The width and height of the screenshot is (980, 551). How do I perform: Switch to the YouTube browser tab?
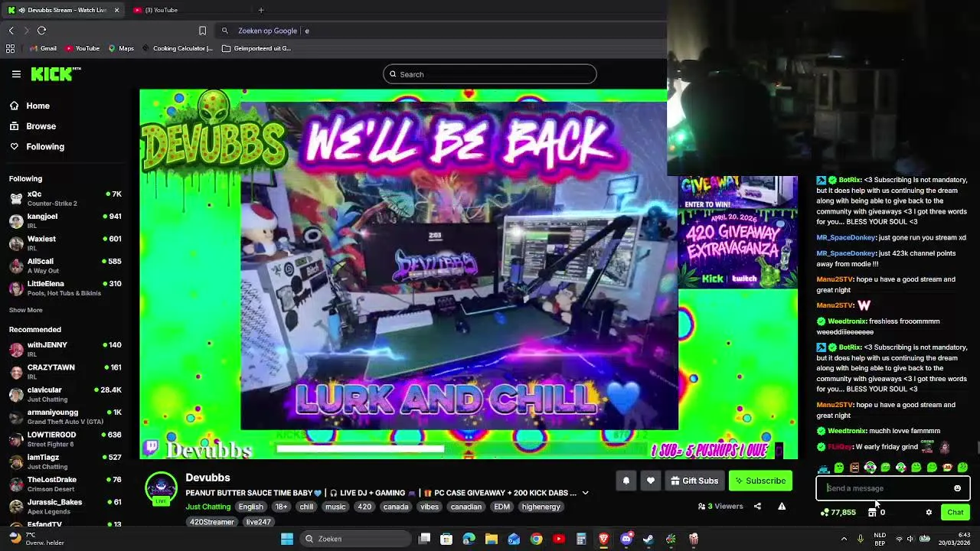(x=188, y=10)
